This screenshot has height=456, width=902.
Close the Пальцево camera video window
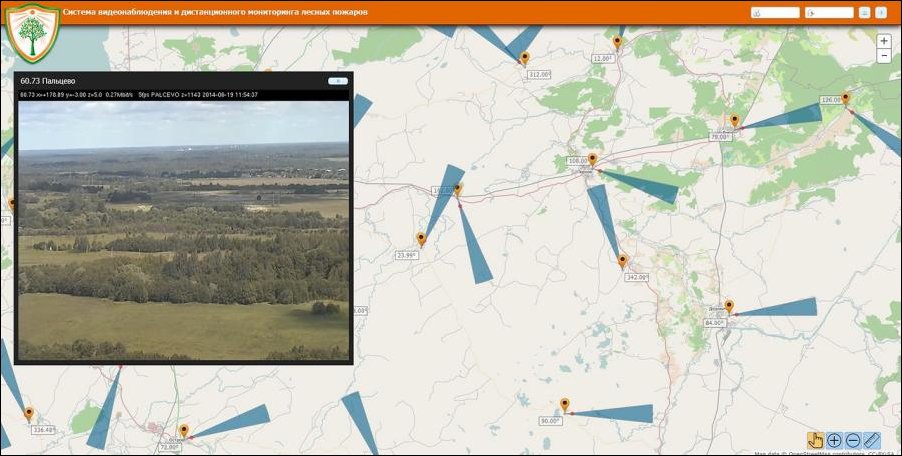(337, 80)
